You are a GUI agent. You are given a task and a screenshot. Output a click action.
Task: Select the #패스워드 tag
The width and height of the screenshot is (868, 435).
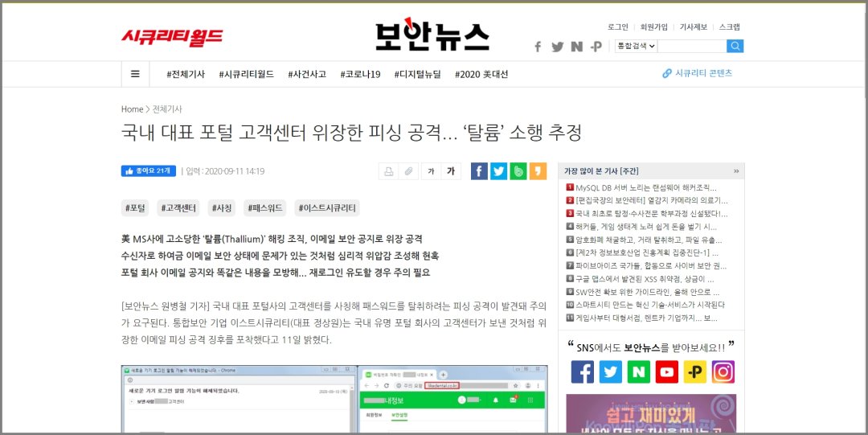264,207
